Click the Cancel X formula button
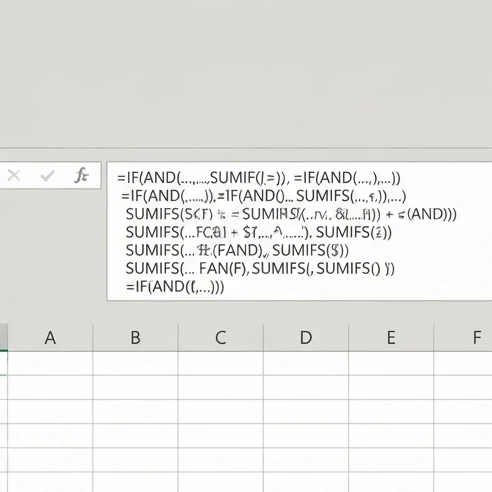Image resolution: width=492 pixels, height=492 pixels. (14, 175)
